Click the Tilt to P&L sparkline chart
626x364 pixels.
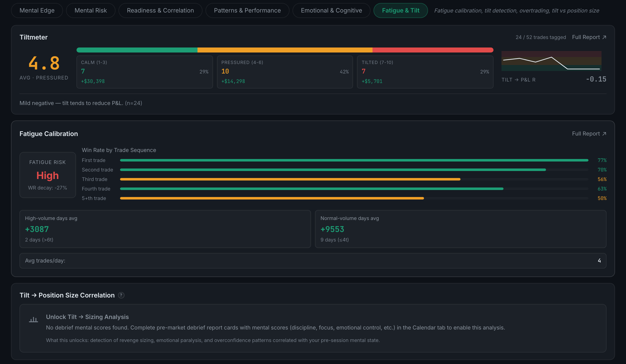[551, 61]
